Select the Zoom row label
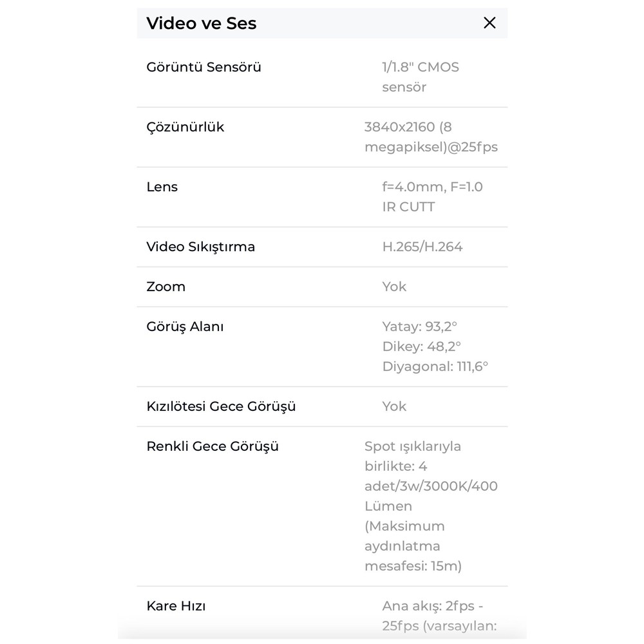 (166, 287)
